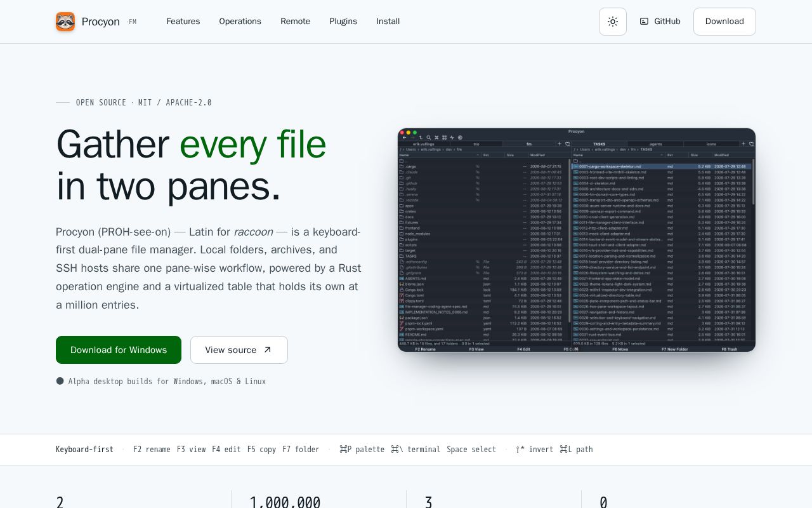Select 0004-ci-skeleton.md in the preview
Image resolution: width=812 pixels, height=508 pixels.
(x=662, y=184)
